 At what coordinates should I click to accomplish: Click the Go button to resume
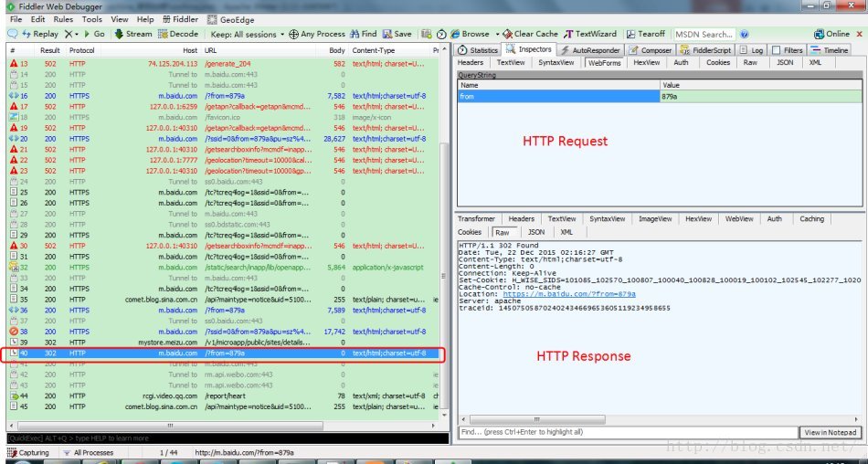coord(94,34)
